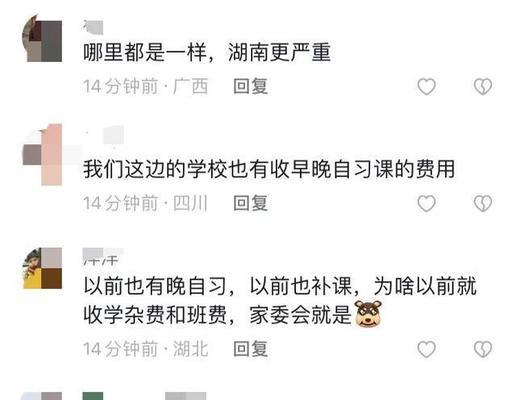
Task: Dislike the Sichuan comment with broken heart
Action: click(x=483, y=203)
